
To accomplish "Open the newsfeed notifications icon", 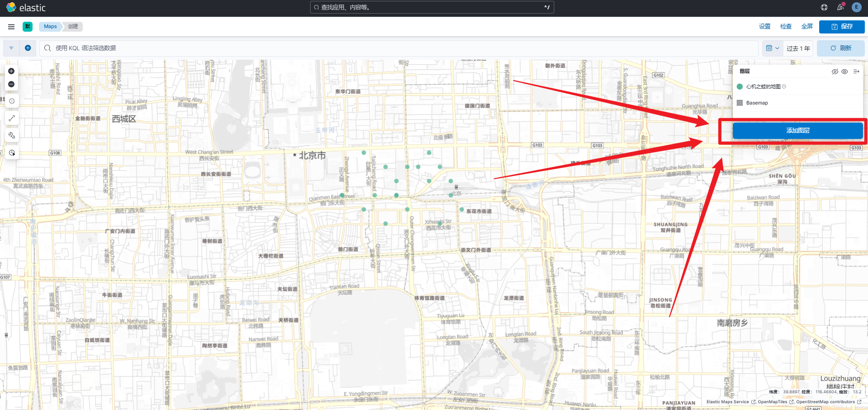I will point(840,7).
